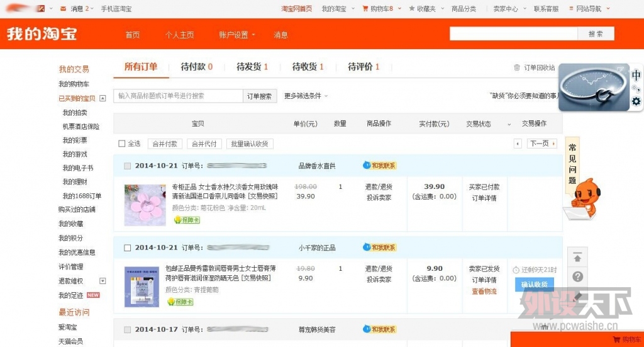Open the 消息 envelope icon in top bar
Screen dimensions: 644x347
[x=63, y=9]
